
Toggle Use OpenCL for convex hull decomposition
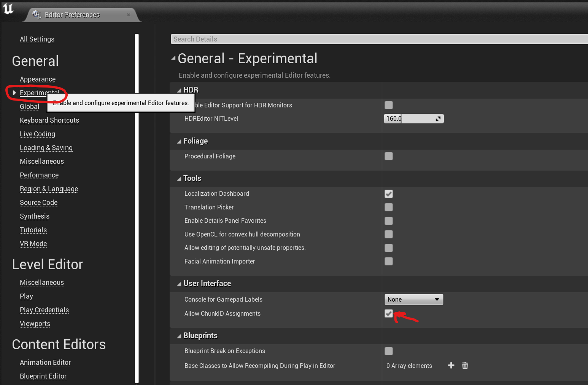pos(389,234)
